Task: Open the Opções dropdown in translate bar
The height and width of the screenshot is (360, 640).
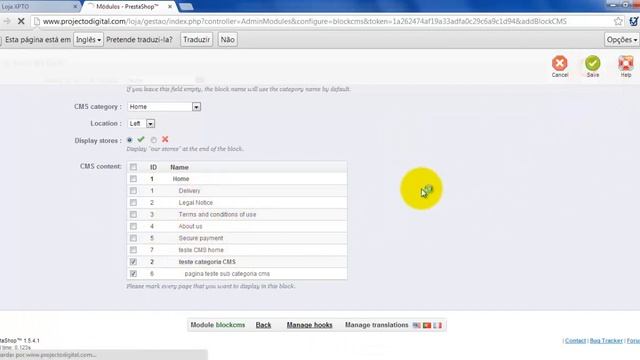Action: click(x=622, y=40)
